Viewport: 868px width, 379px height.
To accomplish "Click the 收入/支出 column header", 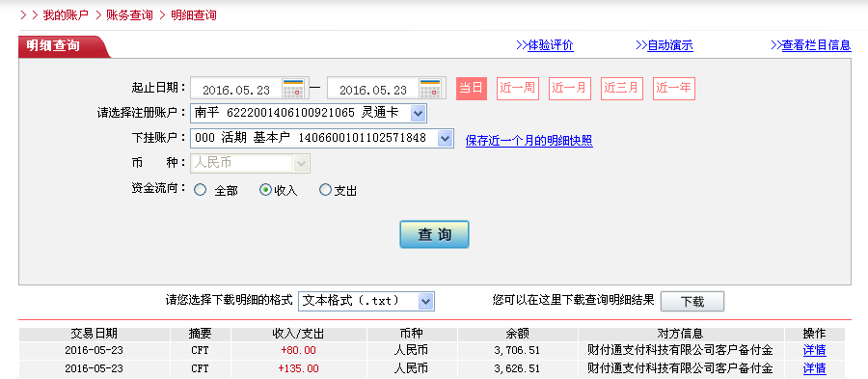I will 298,334.
